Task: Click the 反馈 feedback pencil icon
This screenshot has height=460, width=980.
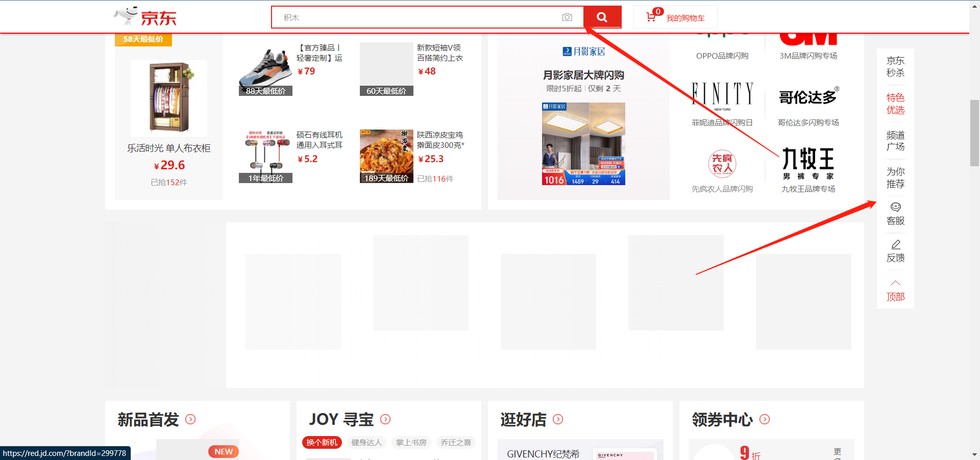Action: [x=896, y=244]
